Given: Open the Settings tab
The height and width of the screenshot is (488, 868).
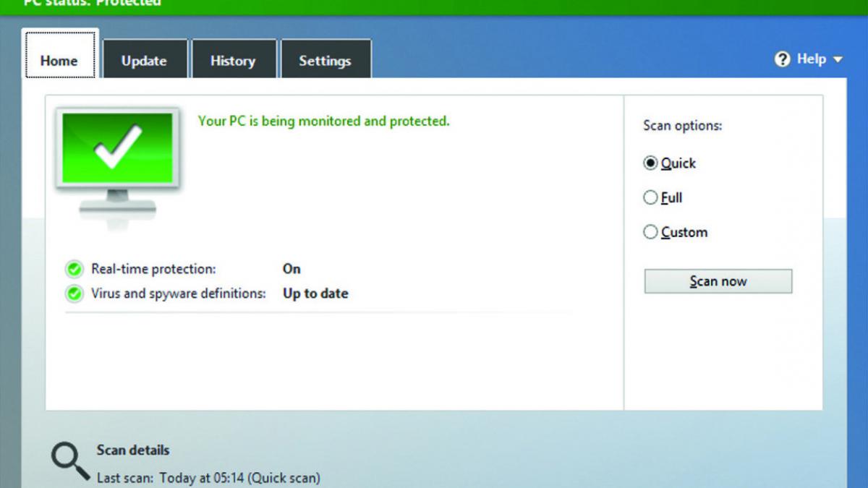Looking at the screenshot, I should pos(325,60).
